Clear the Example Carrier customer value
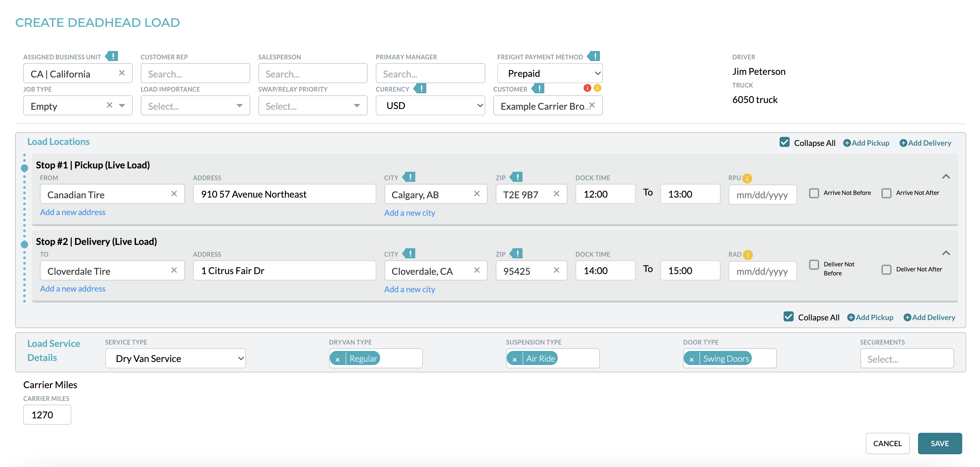 pyautogui.click(x=592, y=105)
